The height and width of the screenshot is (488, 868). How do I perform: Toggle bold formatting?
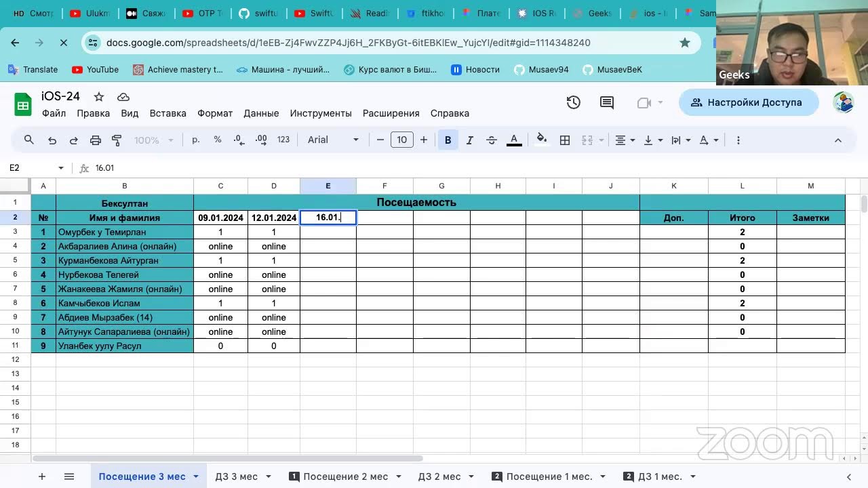448,140
